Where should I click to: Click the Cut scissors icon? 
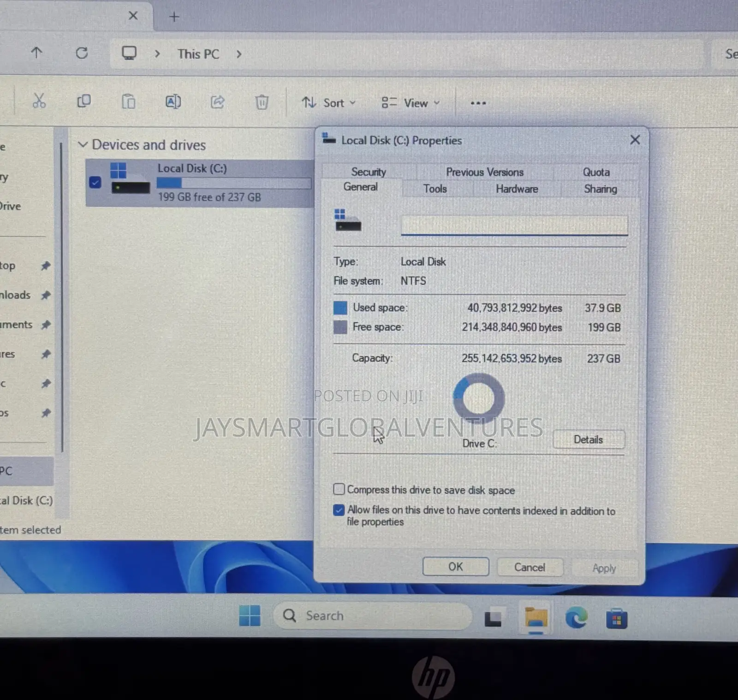click(x=39, y=101)
